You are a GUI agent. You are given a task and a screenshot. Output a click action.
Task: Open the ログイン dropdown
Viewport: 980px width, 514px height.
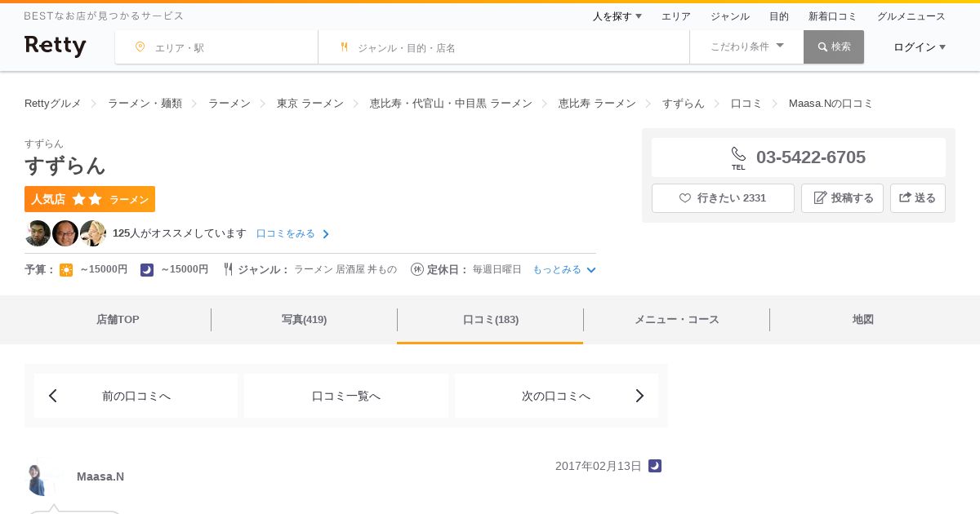coord(919,47)
